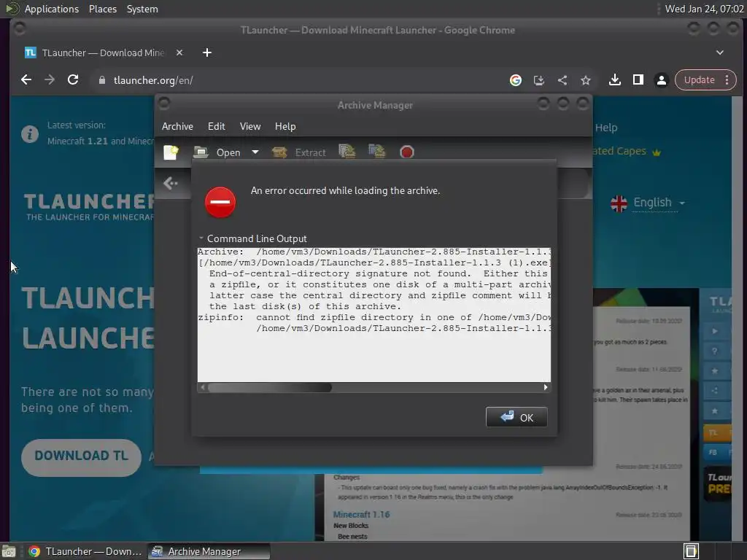Click the left scroll arrow of output box
747x560 pixels.
coord(203,388)
